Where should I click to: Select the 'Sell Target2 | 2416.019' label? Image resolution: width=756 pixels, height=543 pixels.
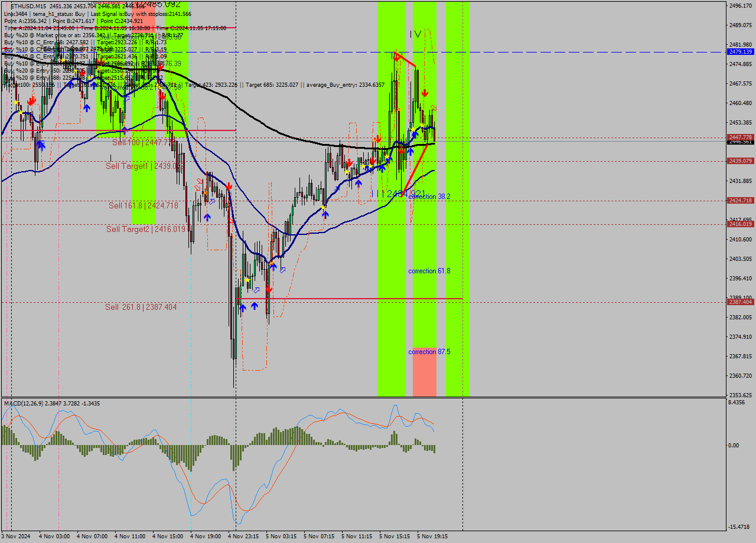tap(145, 229)
